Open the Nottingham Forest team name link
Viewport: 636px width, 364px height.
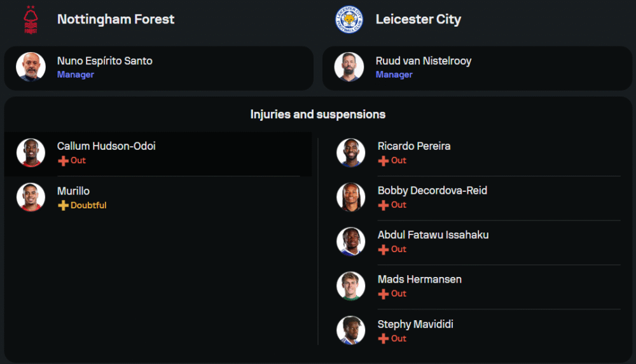click(x=116, y=19)
